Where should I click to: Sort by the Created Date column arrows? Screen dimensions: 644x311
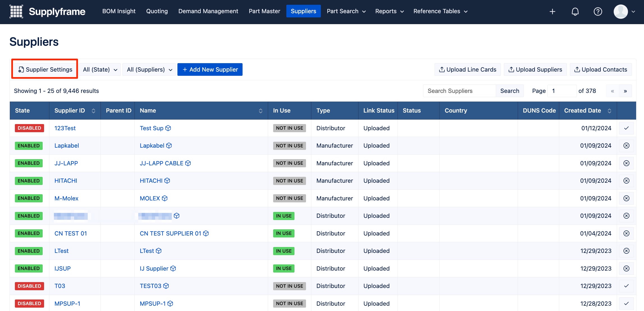point(609,111)
